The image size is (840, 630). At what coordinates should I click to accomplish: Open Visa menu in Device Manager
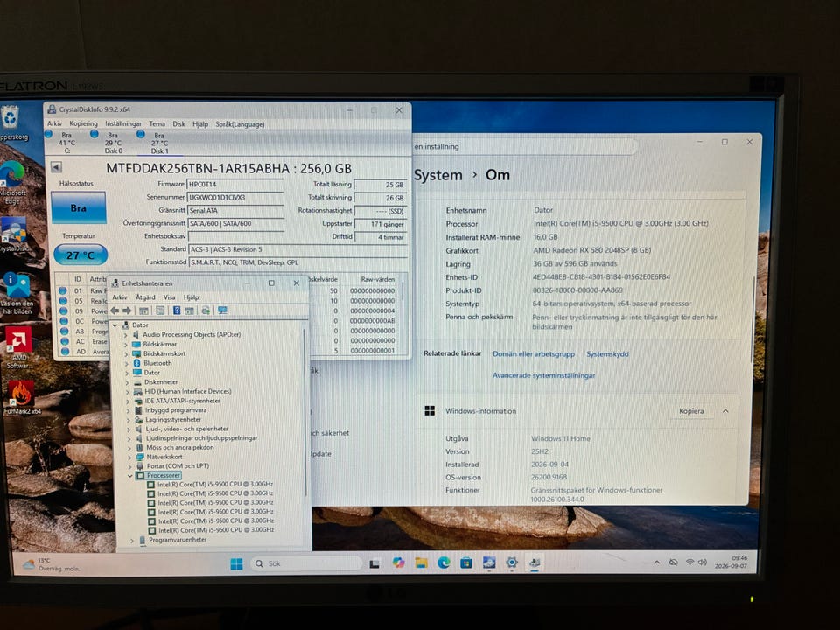click(169, 297)
